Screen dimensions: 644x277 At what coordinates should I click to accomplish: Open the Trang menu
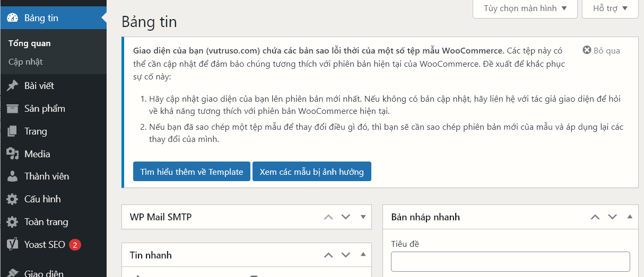(53, 131)
